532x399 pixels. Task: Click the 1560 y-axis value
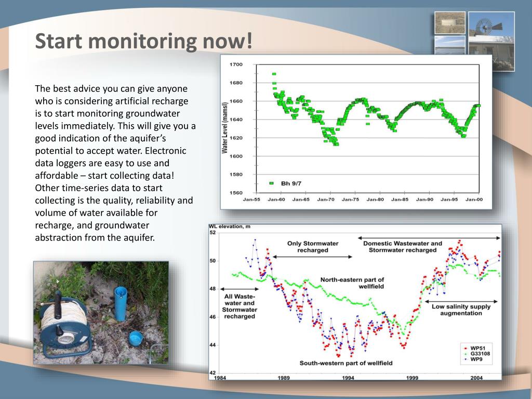(x=236, y=193)
